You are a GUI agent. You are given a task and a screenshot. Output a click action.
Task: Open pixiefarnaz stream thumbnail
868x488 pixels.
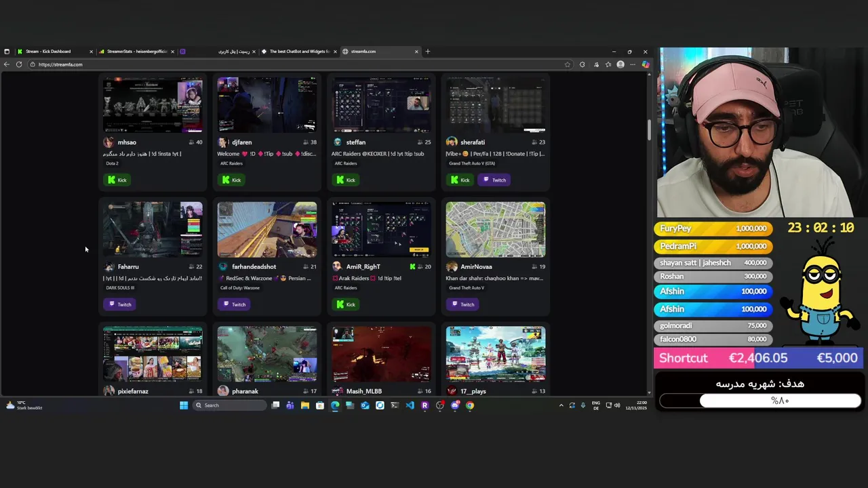pos(153,354)
